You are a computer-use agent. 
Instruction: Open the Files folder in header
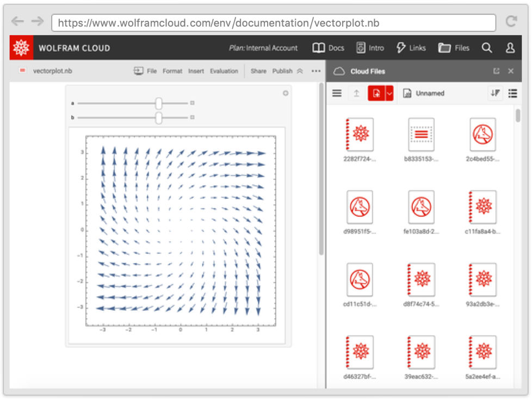(444, 48)
